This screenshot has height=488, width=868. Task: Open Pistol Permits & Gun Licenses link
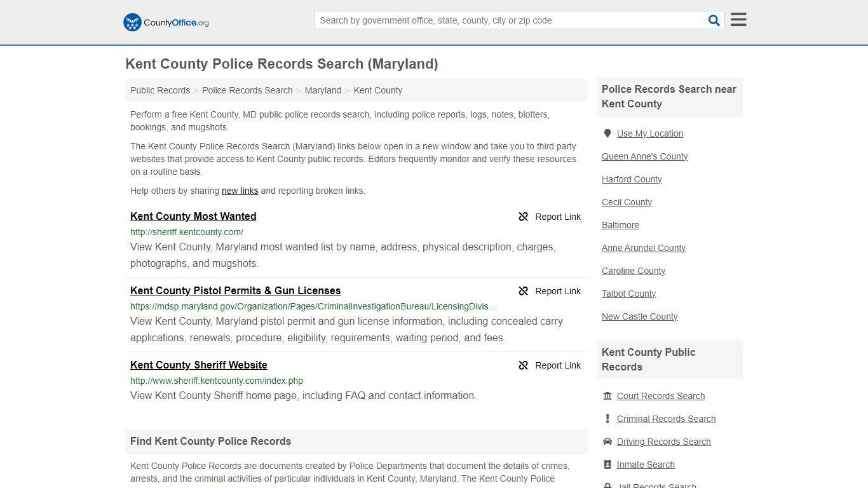235,290
